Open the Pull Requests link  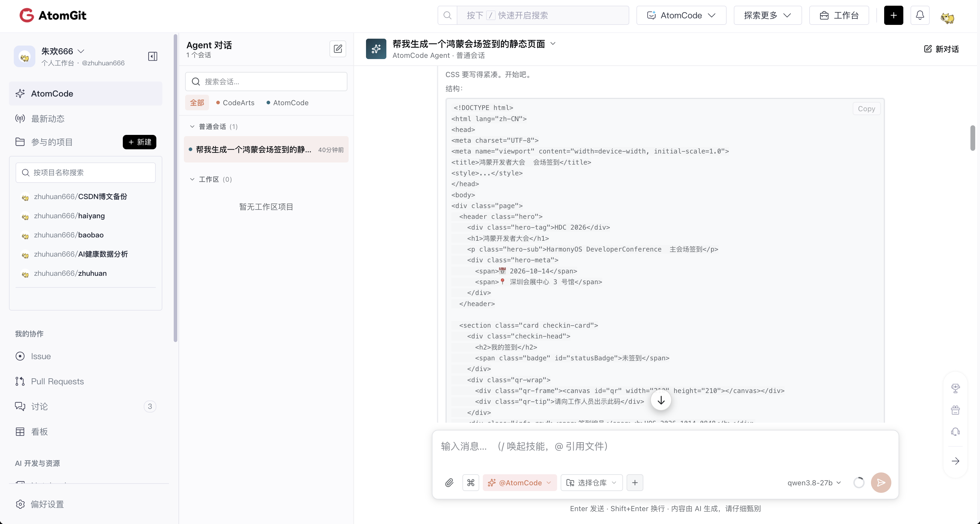click(x=57, y=381)
